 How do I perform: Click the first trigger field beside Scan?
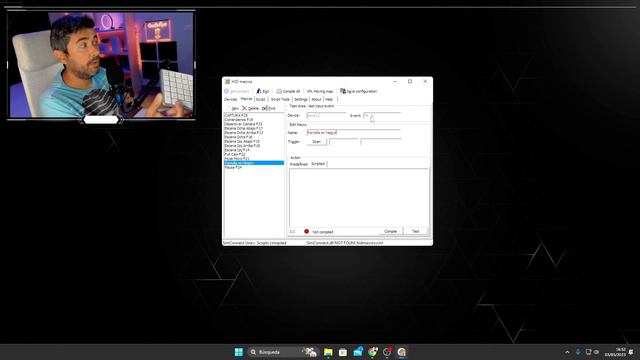click(343, 142)
